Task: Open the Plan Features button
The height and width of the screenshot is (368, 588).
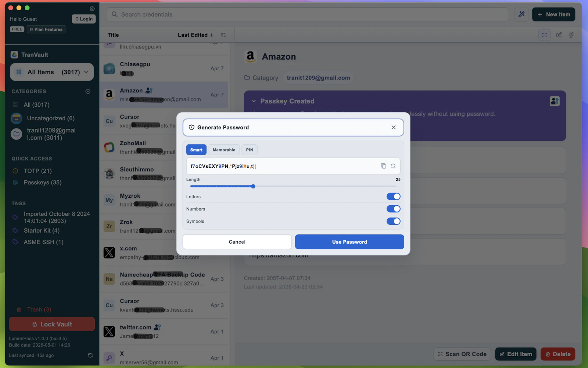Action: tap(46, 29)
